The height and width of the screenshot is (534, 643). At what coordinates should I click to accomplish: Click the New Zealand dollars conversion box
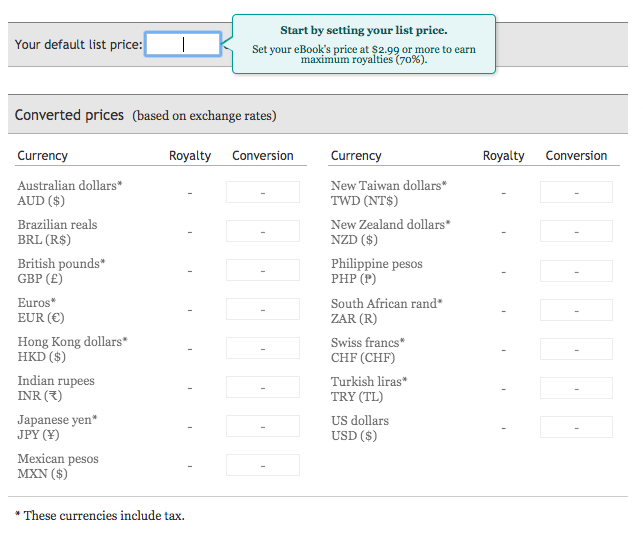coord(576,232)
